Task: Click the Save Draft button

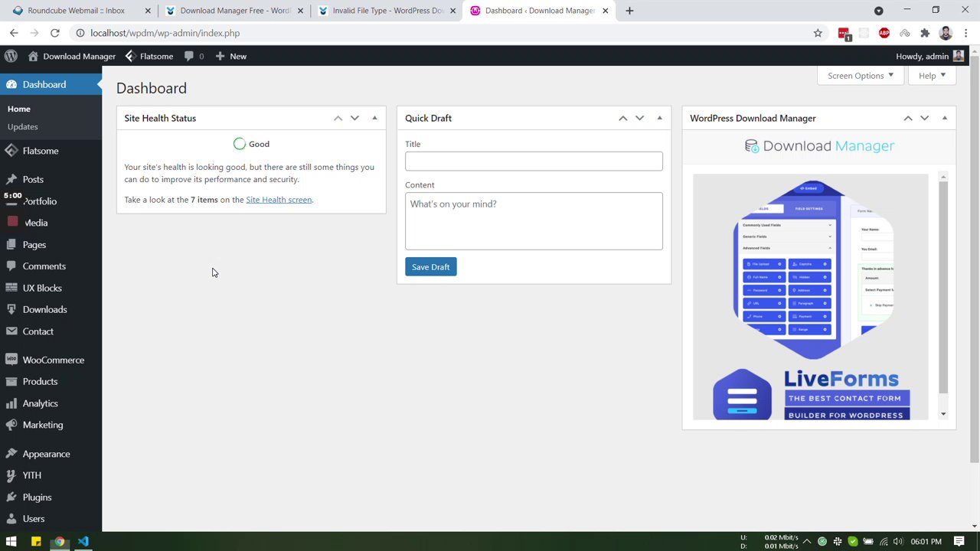Action: [430, 267]
